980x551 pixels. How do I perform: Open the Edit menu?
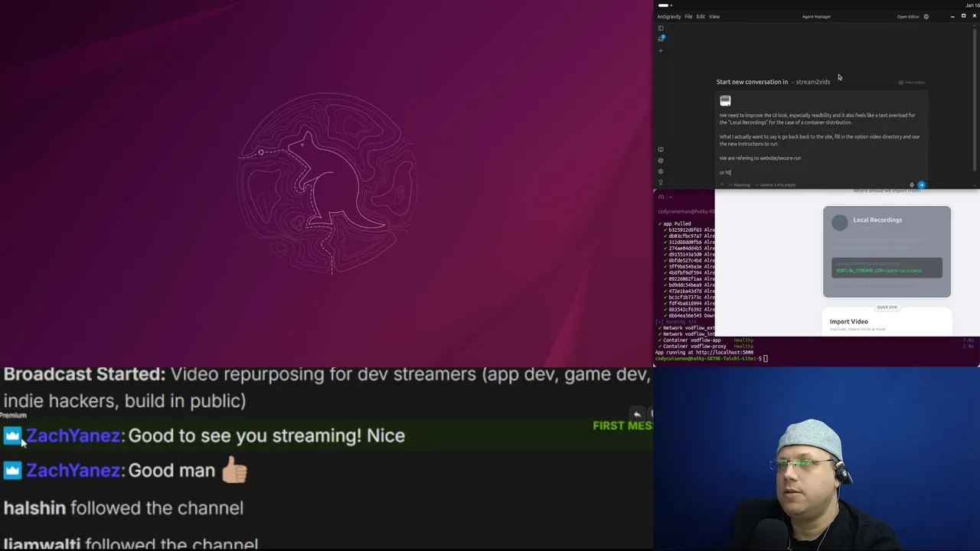coord(700,16)
